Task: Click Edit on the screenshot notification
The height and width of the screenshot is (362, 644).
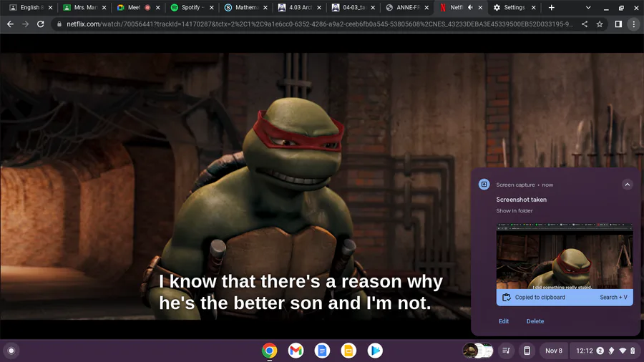Action: pos(504,321)
